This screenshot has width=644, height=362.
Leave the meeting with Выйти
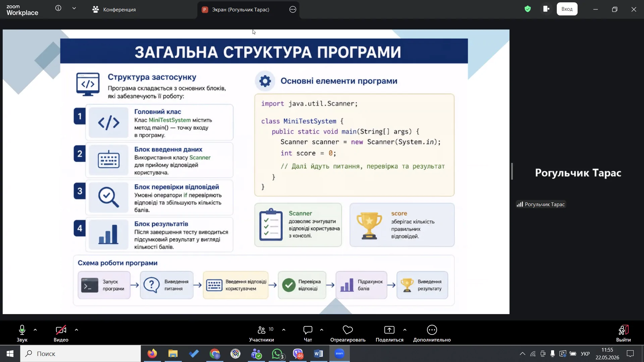click(624, 334)
